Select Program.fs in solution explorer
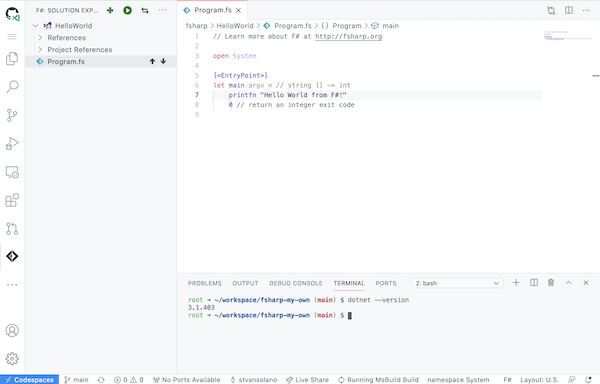The image size is (600, 384). 101,61
